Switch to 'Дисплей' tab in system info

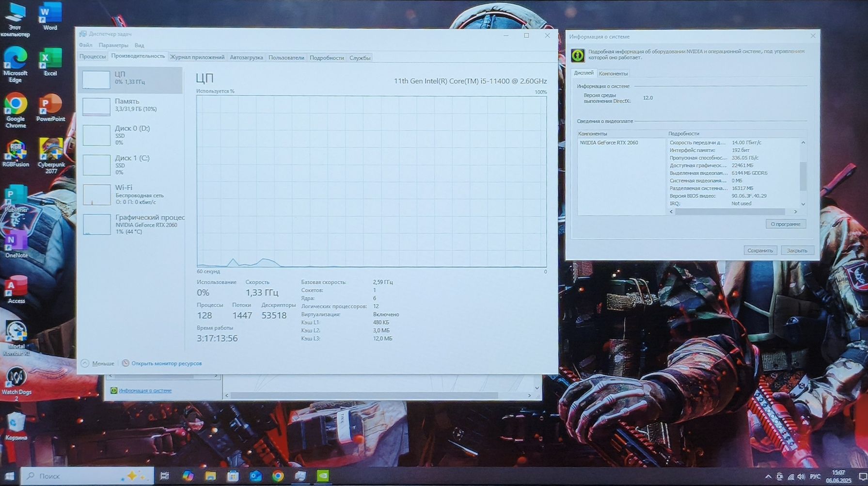coord(584,73)
